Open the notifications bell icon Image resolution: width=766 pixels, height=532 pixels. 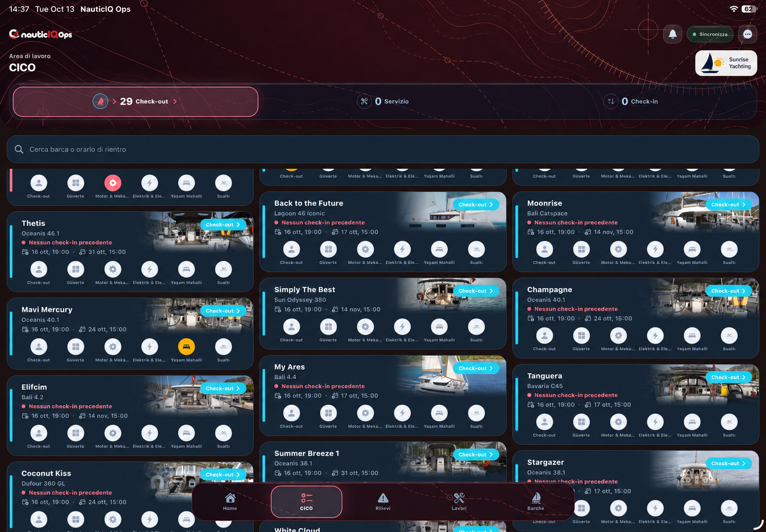[672, 34]
